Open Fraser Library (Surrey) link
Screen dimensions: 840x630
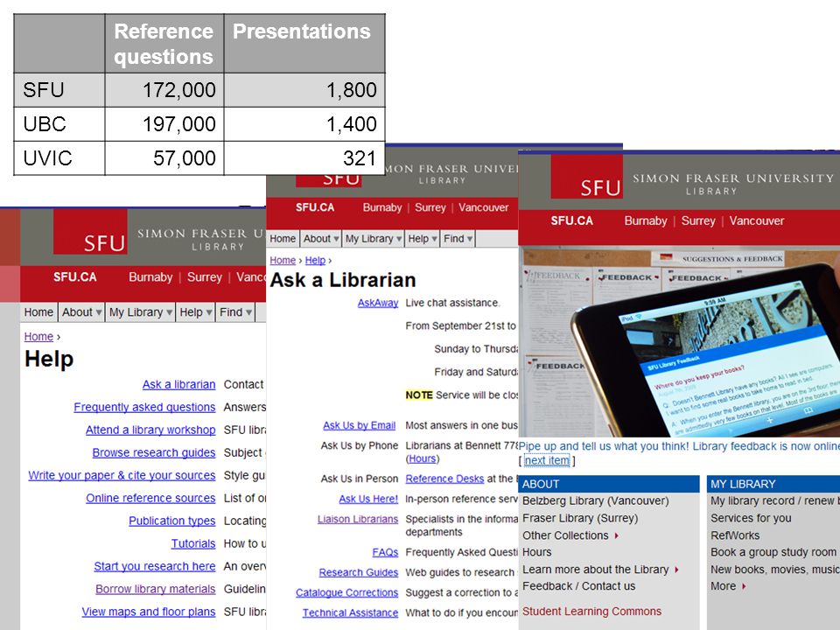(x=580, y=518)
